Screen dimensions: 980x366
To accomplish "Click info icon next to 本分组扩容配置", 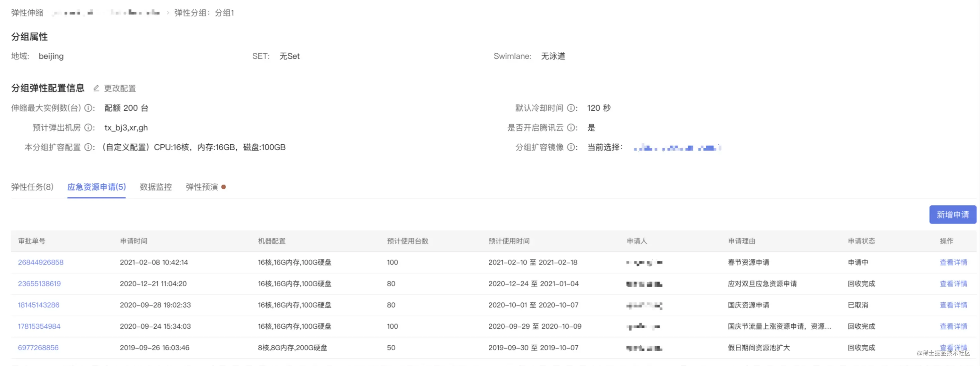I will [88, 147].
